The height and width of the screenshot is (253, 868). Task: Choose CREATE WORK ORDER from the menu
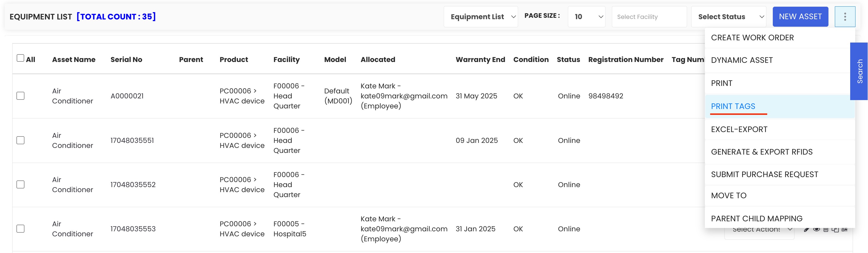780,38
